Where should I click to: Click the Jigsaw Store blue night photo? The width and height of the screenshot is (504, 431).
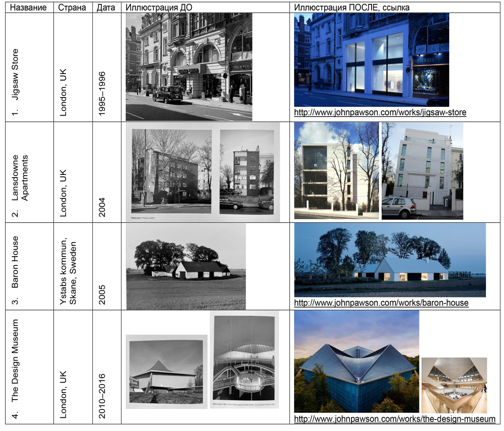click(x=372, y=60)
